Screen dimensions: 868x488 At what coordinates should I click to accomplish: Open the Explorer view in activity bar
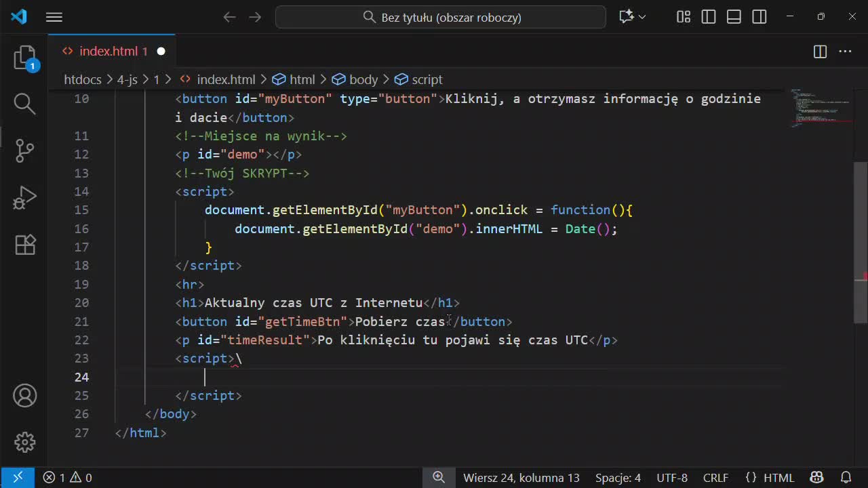click(x=25, y=58)
